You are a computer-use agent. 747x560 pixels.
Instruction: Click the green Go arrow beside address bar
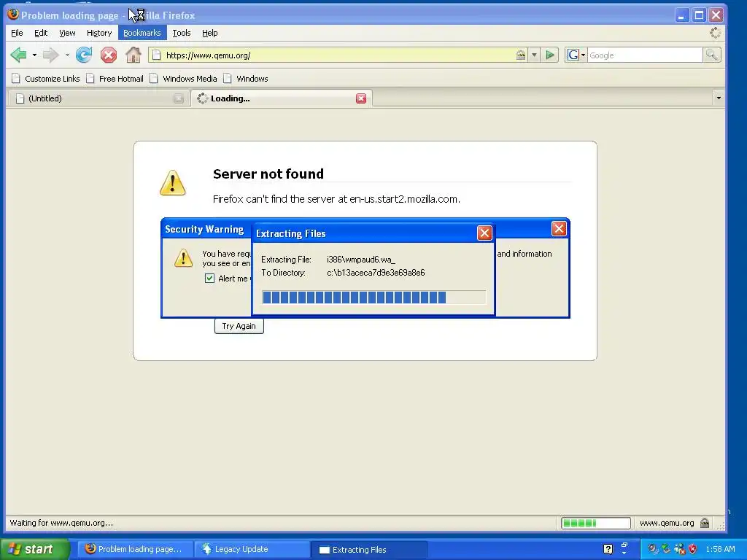[x=550, y=55]
